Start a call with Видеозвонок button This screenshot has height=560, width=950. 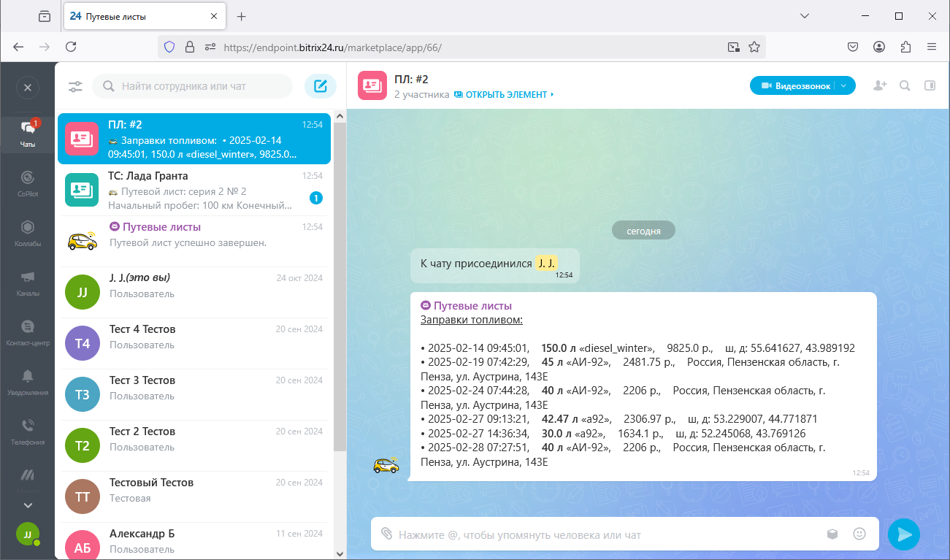(x=796, y=86)
